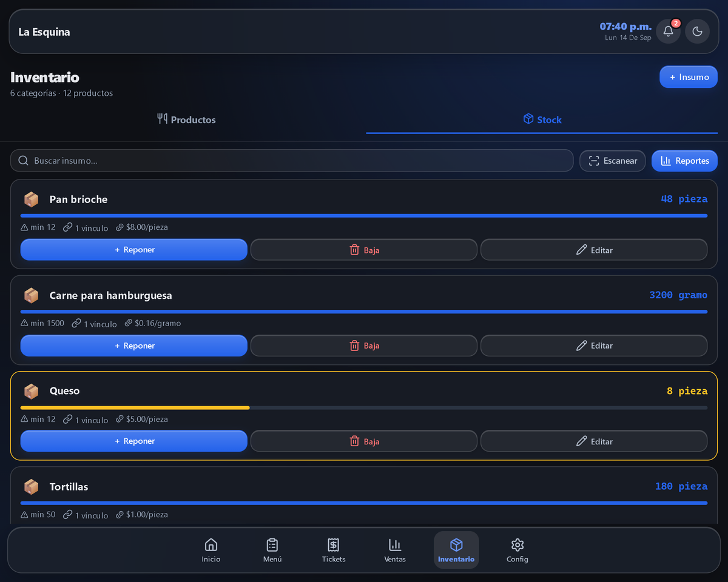Viewport: 728px width, 582px height.
Task: Click the link icon for Queso vínculo
Action: tap(68, 420)
